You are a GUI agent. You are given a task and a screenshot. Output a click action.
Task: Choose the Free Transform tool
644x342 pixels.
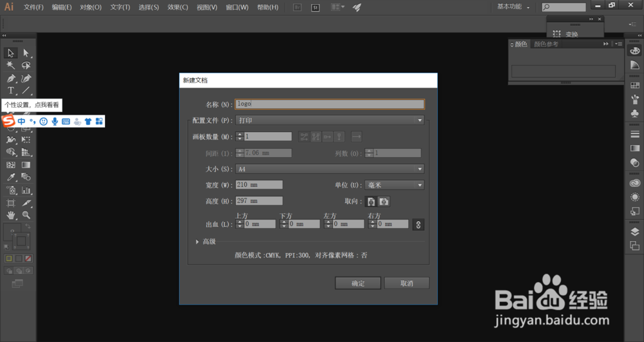pos(26,140)
